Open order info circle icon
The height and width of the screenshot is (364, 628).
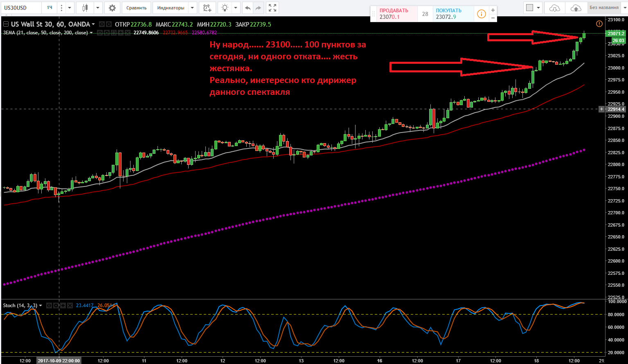[x=482, y=14]
